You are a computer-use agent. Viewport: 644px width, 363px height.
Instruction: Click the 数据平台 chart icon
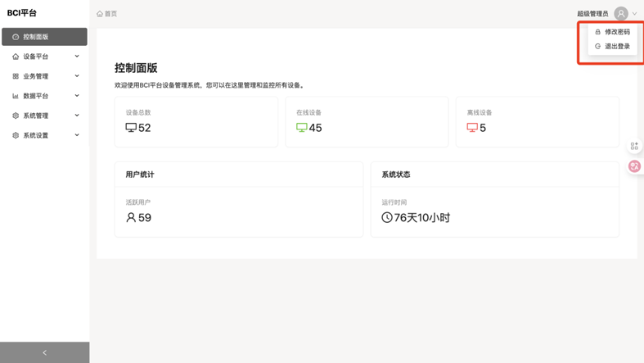(x=16, y=96)
